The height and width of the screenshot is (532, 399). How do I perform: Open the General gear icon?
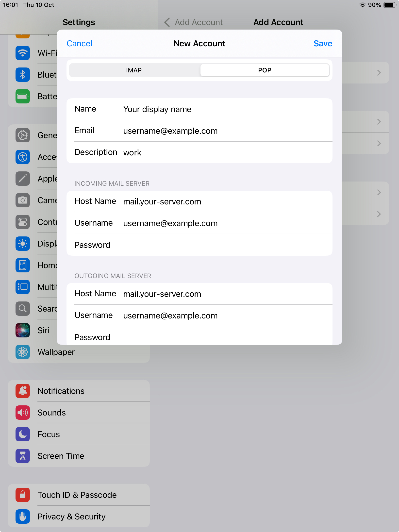click(23, 135)
